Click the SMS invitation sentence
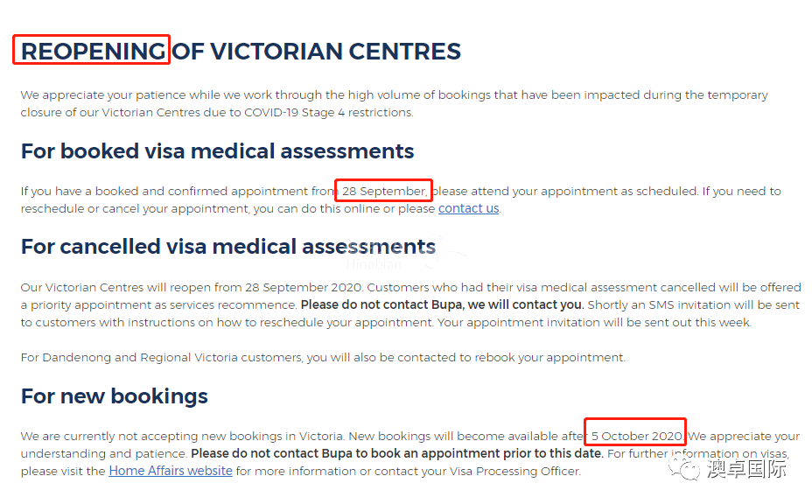 click(410, 314)
